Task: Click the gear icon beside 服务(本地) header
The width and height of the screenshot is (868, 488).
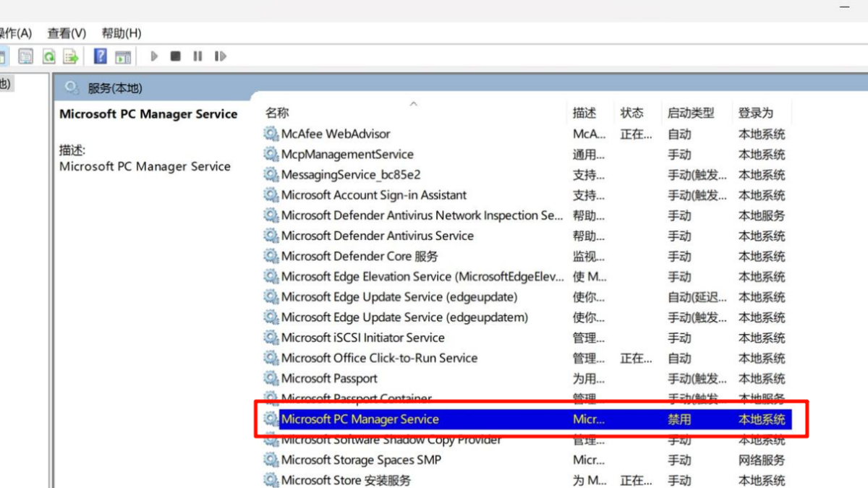Action: click(72, 88)
